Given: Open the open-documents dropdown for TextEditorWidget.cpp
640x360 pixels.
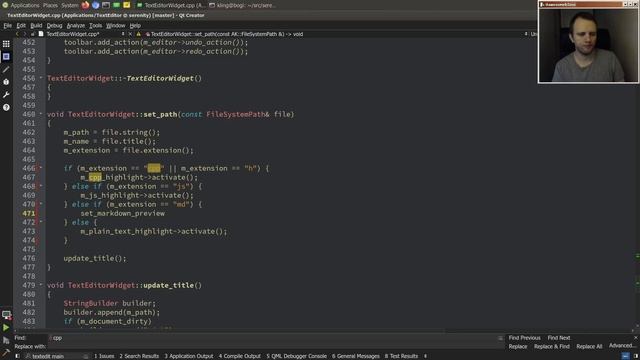Looking at the screenshot, I should click(x=123, y=34).
